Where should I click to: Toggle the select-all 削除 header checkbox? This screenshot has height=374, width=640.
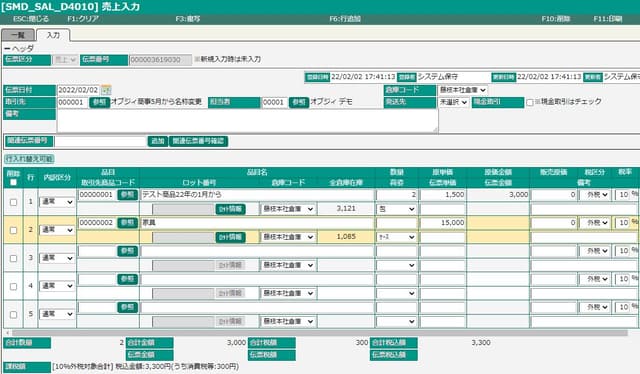pos(13,183)
